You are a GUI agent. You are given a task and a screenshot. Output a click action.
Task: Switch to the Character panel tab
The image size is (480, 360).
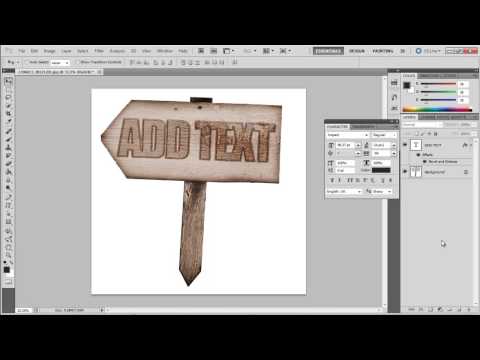point(337,127)
